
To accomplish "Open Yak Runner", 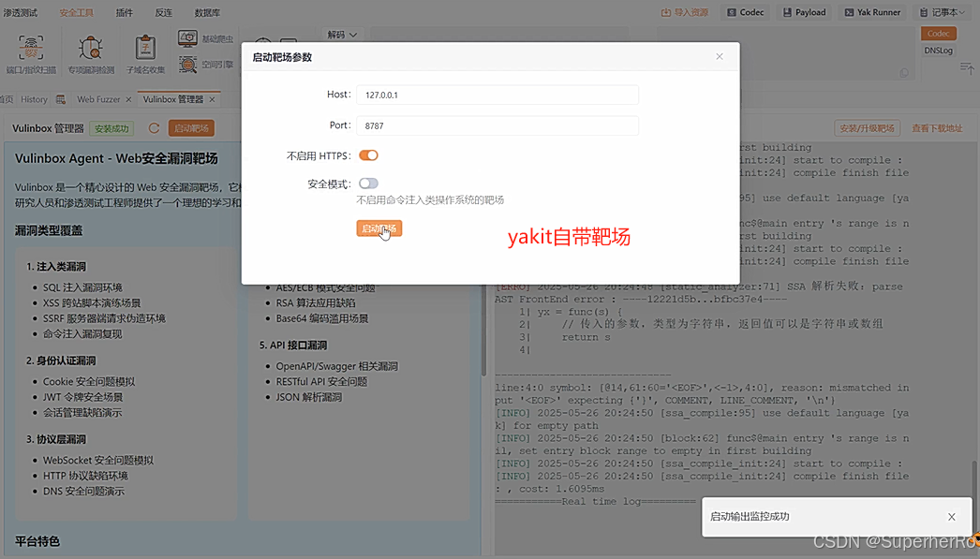I will (x=872, y=12).
